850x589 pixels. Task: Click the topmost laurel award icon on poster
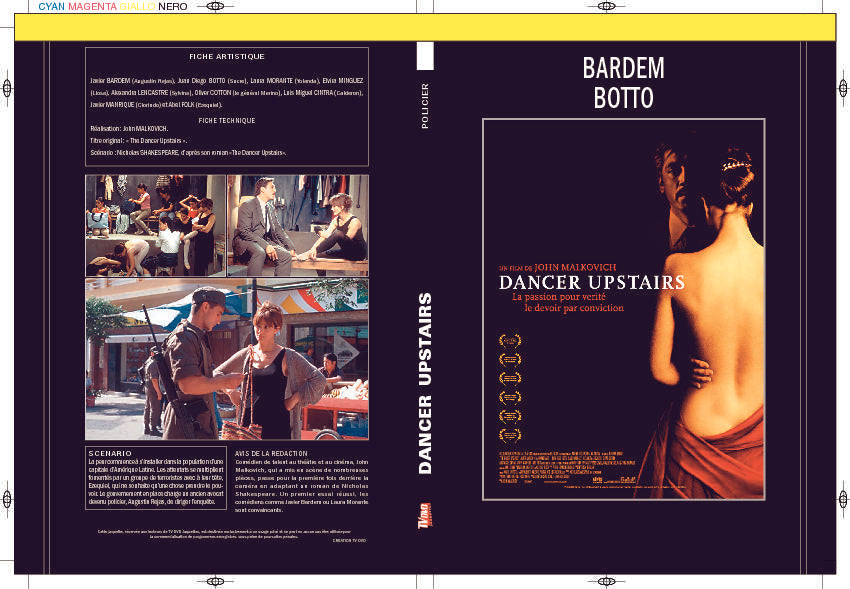(x=511, y=340)
